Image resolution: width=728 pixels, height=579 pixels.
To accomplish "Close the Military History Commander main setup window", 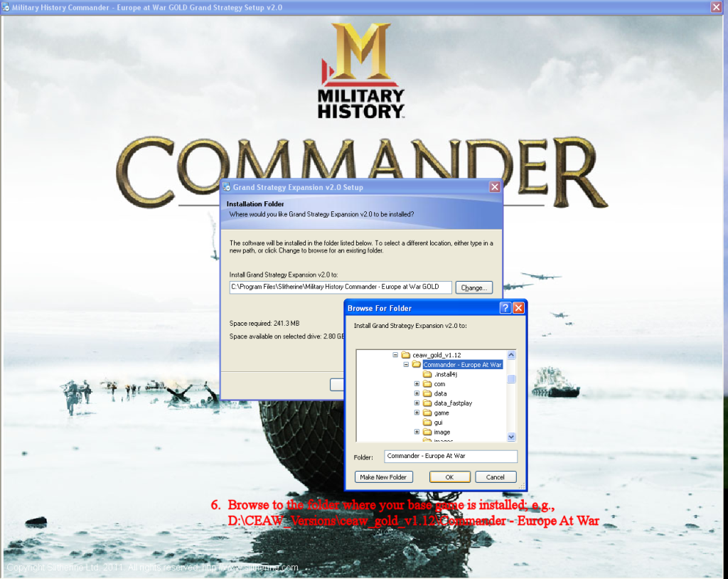I will [717, 7].
